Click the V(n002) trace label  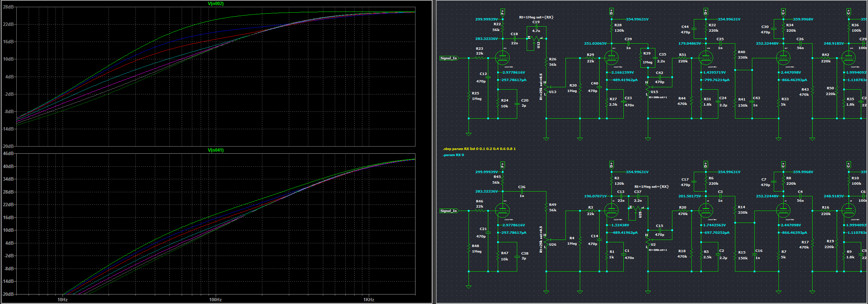(x=216, y=4)
